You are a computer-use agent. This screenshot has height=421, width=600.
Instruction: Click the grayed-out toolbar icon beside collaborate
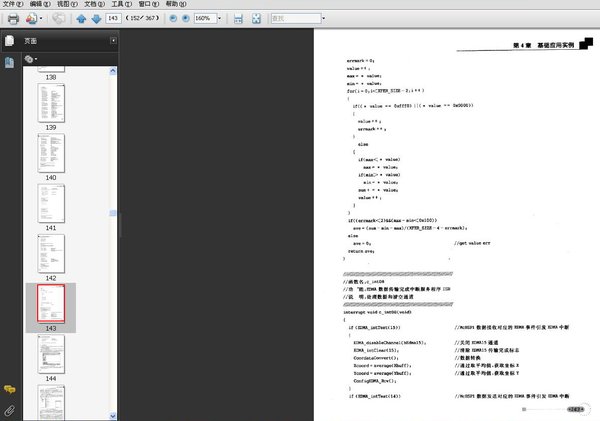[59, 18]
